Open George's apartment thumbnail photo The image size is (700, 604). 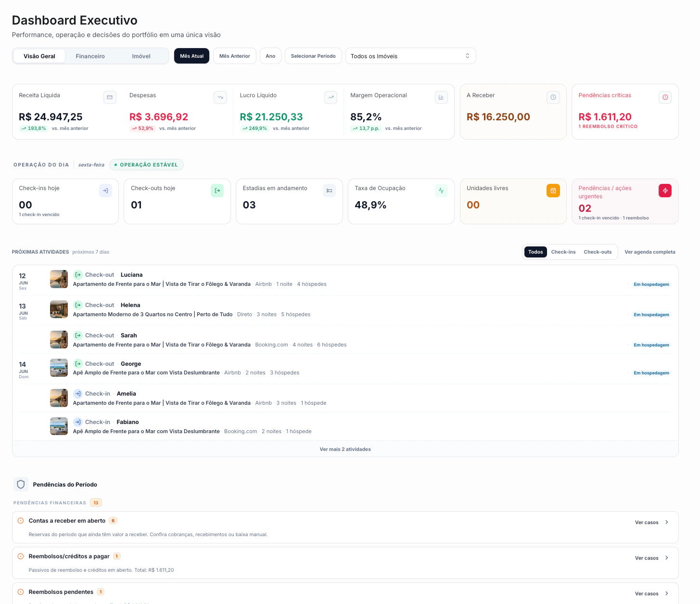pos(59,368)
